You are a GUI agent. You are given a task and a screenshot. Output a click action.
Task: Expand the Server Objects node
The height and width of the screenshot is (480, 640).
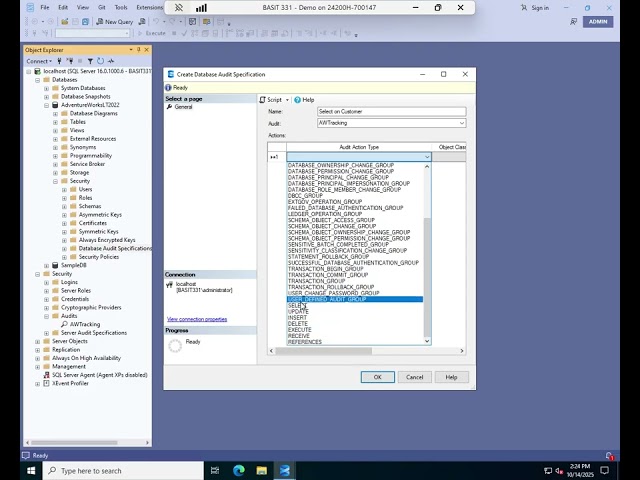38,342
